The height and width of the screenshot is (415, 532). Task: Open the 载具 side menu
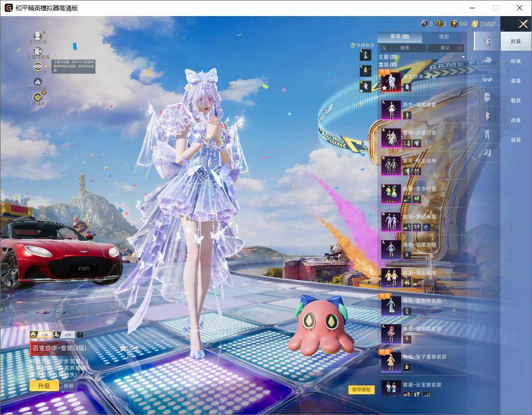point(516,101)
